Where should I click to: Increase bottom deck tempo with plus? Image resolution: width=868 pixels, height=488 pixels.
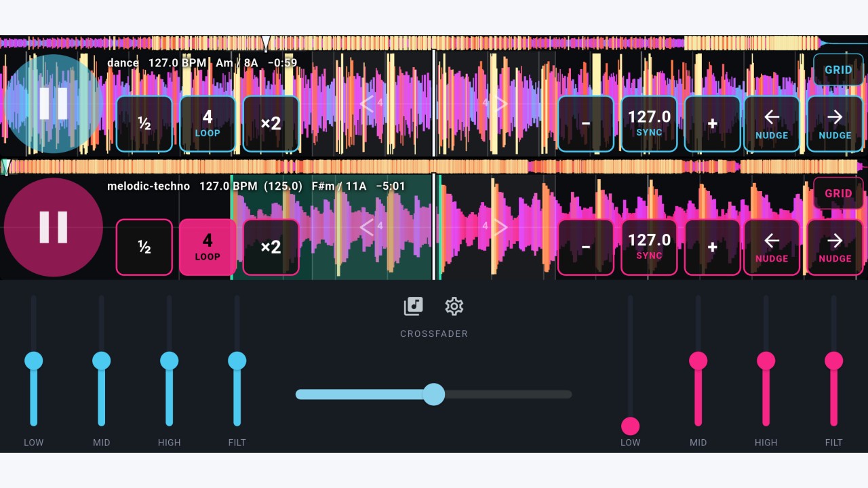712,247
